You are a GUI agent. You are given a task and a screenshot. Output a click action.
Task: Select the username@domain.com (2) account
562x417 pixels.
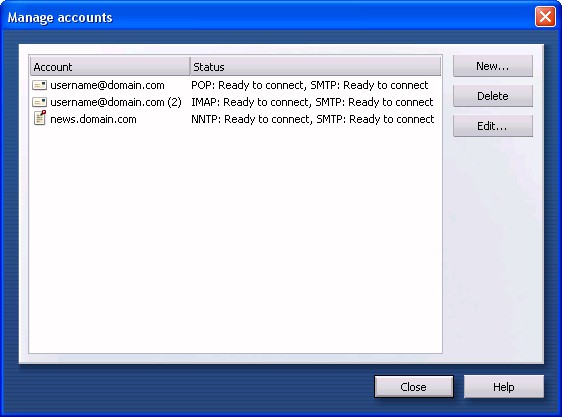click(x=116, y=102)
